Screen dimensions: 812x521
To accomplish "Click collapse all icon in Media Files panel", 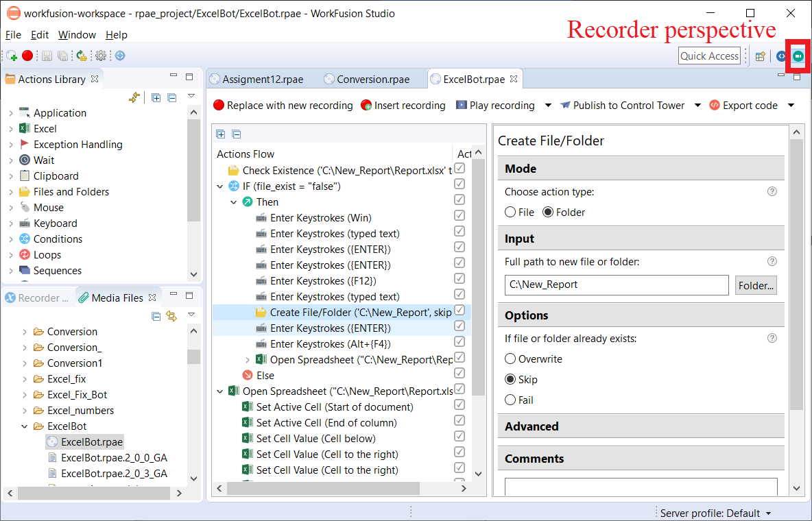I will click(x=156, y=316).
